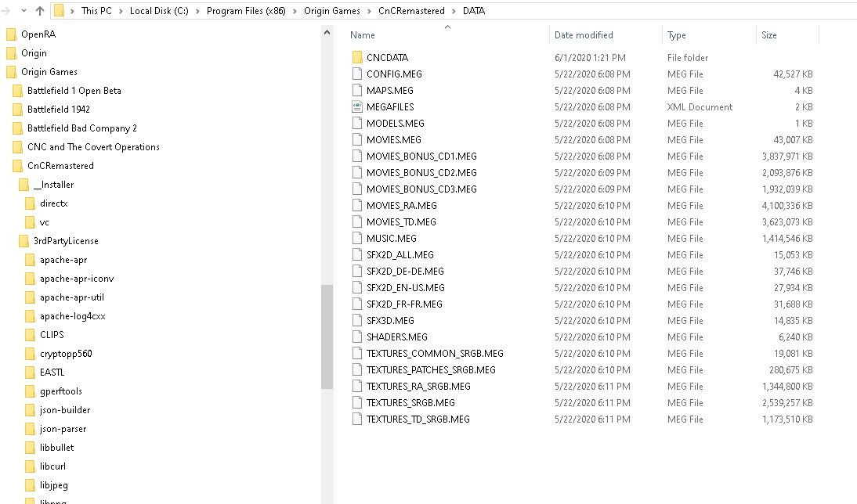This screenshot has height=504, width=857.
Task: Select Battlefield 1 Open Beta in tree
Action: point(74,91)
